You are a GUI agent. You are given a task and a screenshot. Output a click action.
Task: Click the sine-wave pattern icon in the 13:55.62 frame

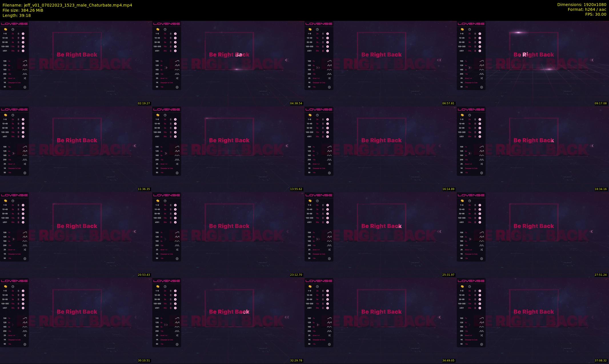pos(177,155)
